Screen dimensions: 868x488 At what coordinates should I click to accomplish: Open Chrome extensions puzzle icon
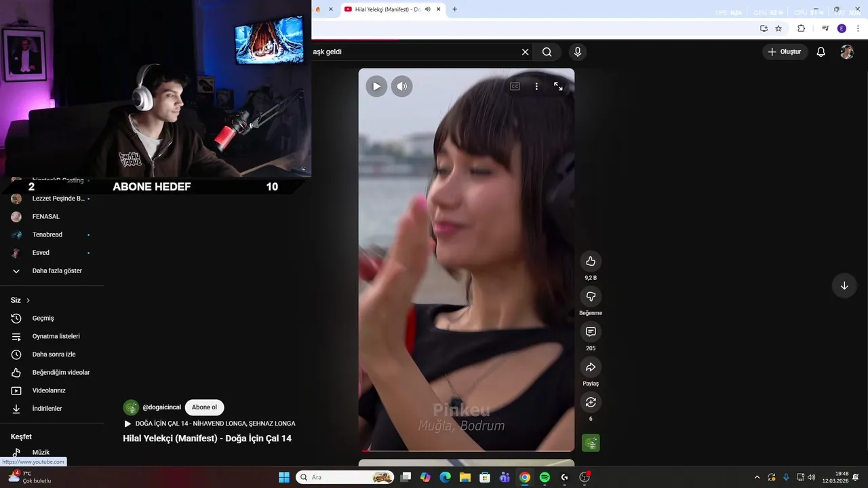(802, 28)
